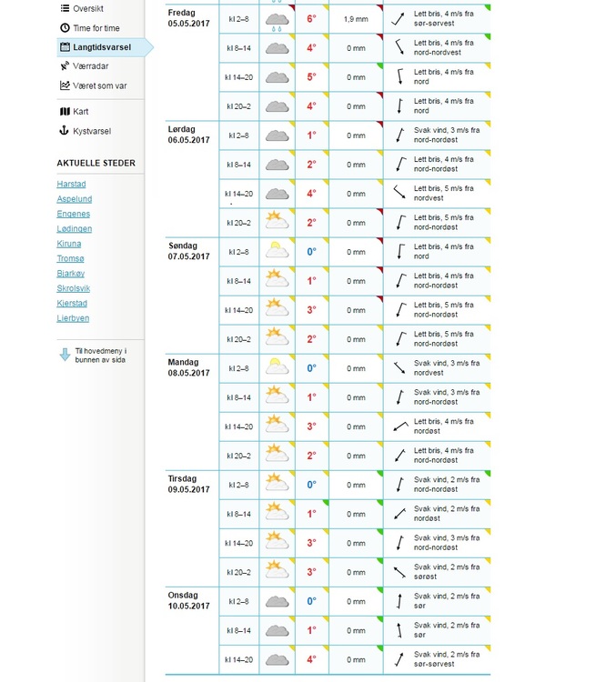The height and width of the screenshot is (682, 616).
Task: Click the Mandag 08.05.2017 date heading
Action: [189, 367]
